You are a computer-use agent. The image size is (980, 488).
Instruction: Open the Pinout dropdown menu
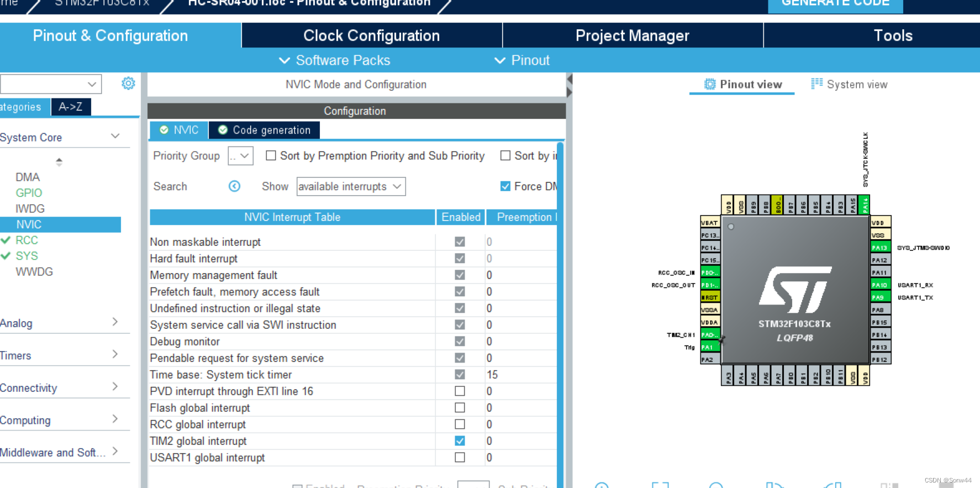[522, 60]
